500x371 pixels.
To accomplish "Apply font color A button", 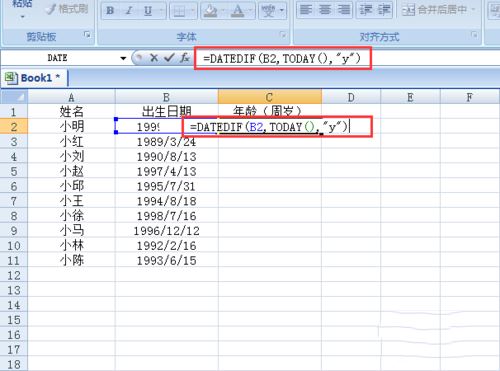I will (237, 11).
